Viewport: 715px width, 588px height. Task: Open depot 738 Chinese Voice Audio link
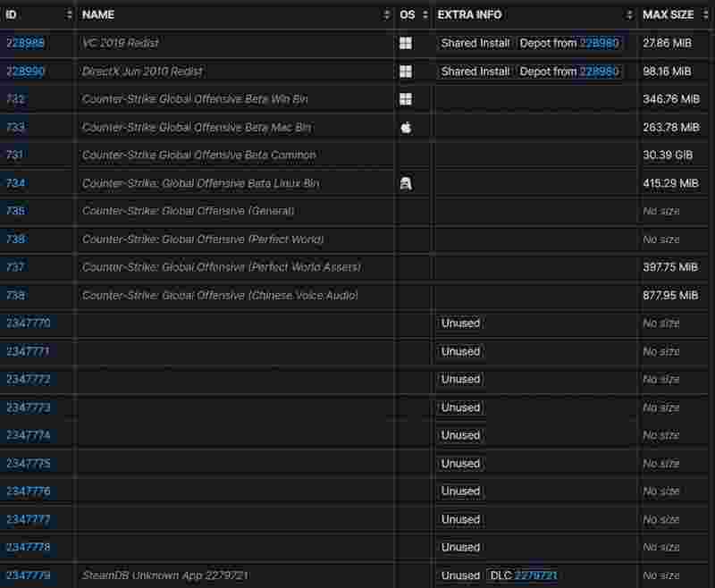pyautogui.click(x=15, y=295)
